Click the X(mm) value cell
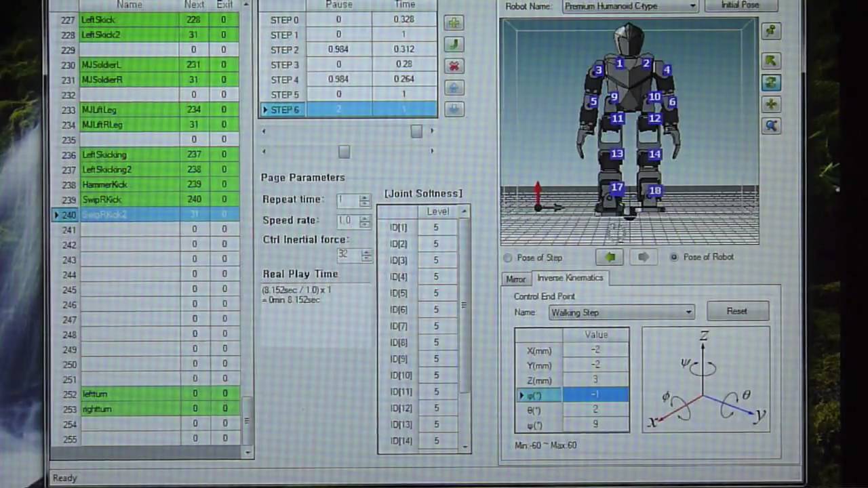Viewport: 868px width, 488px height. coord(595,350)
